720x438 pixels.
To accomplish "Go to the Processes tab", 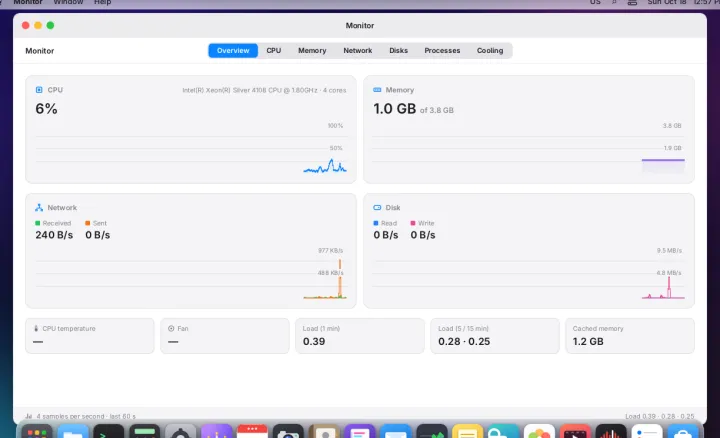I will click(442, 51).
